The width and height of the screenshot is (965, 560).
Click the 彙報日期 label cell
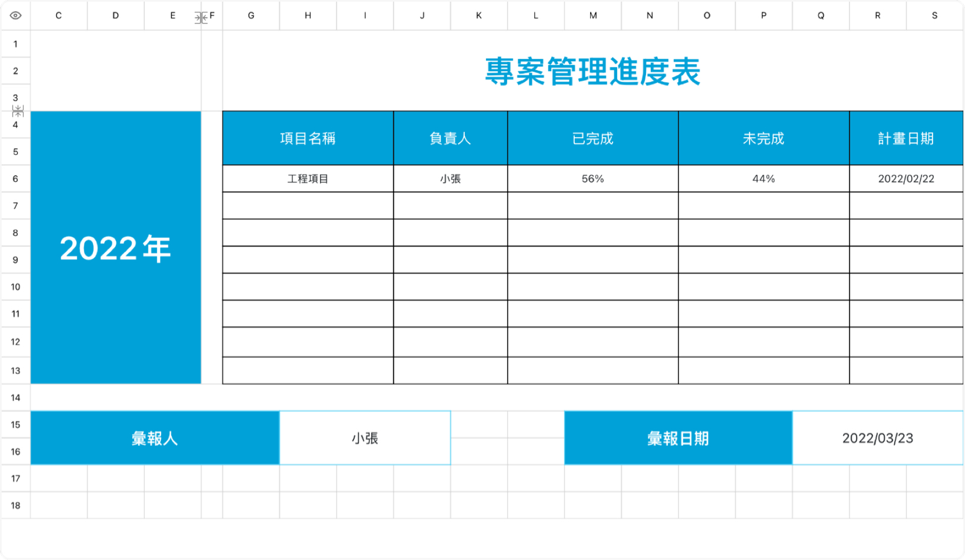(678, 438)
